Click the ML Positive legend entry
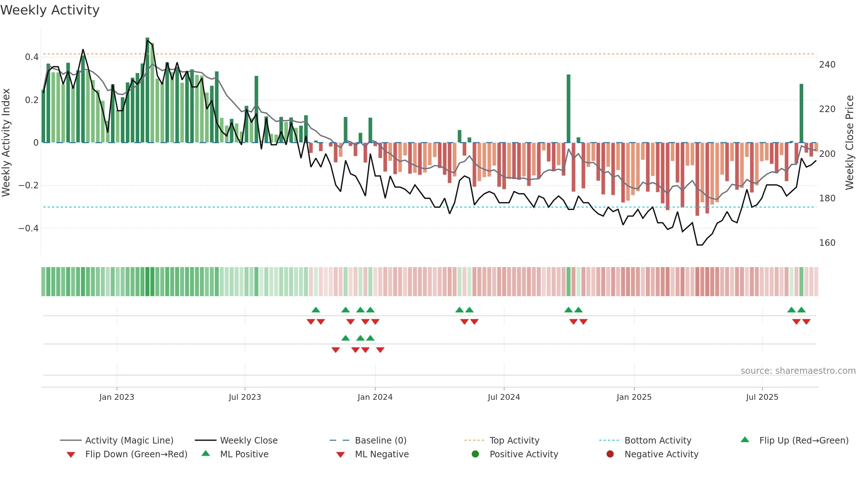868x488 pixels. [235, 454]
